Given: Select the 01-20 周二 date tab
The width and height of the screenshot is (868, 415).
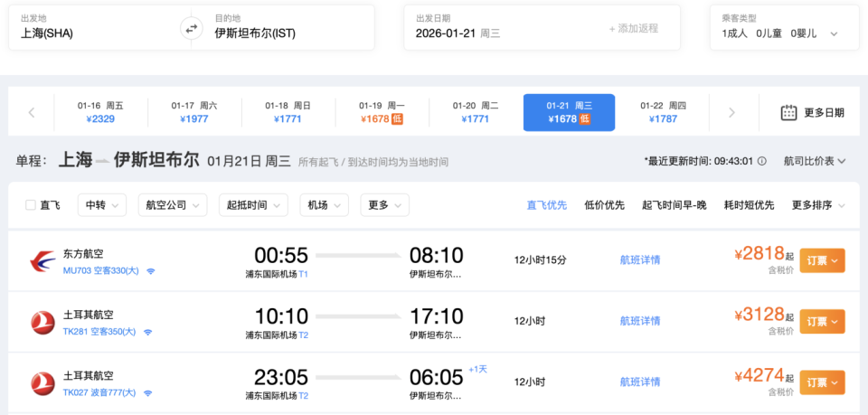Looking at the screenshot, I should pos(476,113).
